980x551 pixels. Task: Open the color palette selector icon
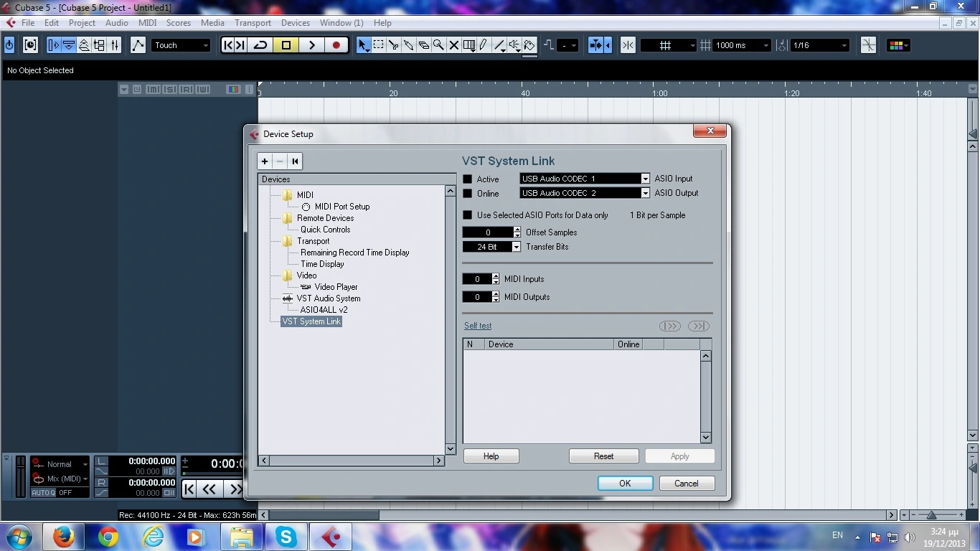tap(898, 45)
